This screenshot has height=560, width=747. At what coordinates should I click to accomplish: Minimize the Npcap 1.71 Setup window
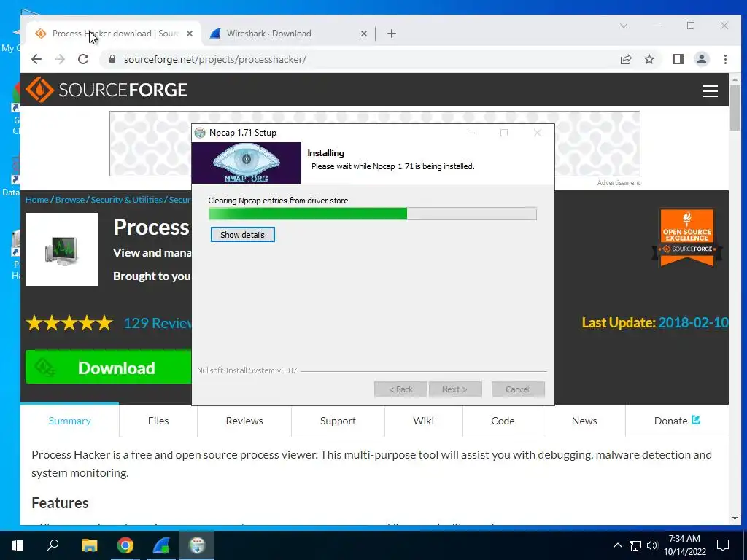(471, 133)
